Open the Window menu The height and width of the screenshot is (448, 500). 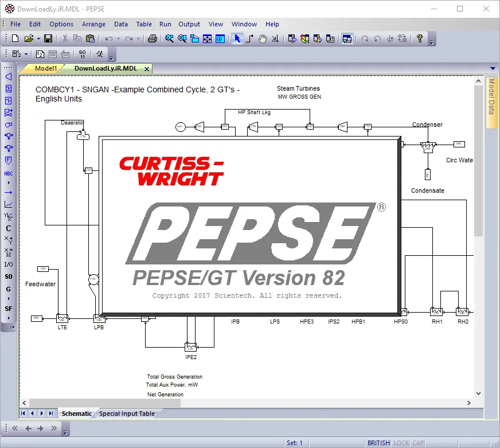pos(244,24)
